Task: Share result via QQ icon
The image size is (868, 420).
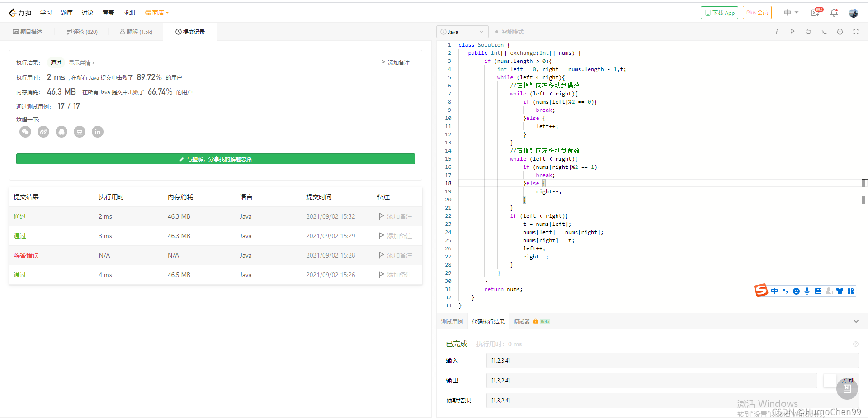Action: [61, 132]
